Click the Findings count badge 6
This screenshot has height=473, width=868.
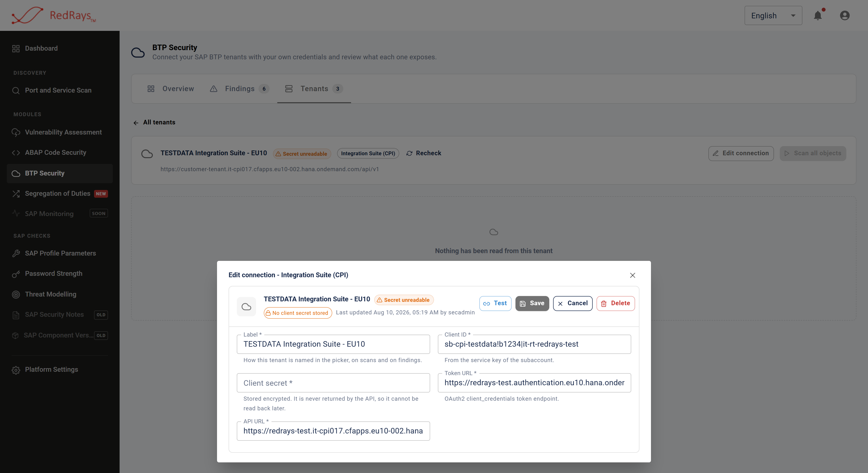pos(264,89)
